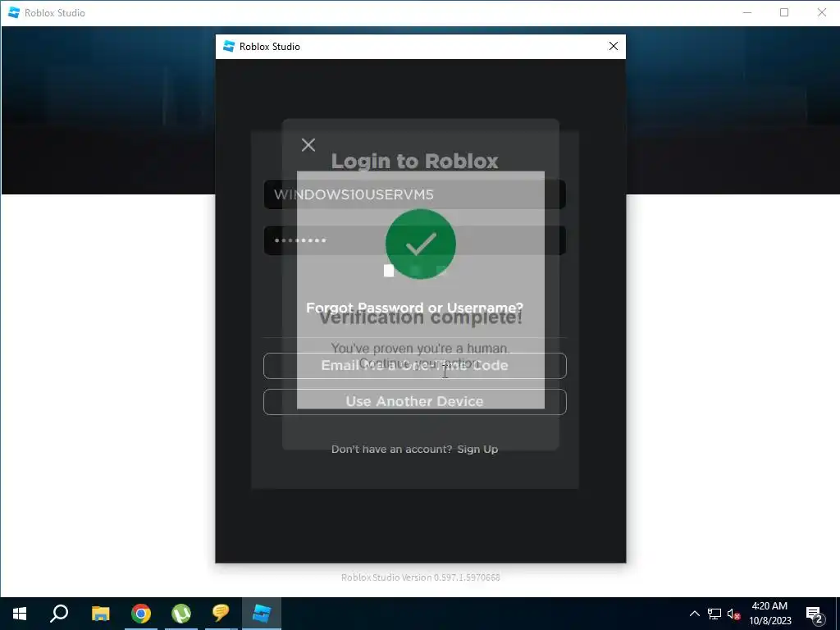Open uTorrent from the taskbar
The image size is (840, 630).
[x=181, y=614]
